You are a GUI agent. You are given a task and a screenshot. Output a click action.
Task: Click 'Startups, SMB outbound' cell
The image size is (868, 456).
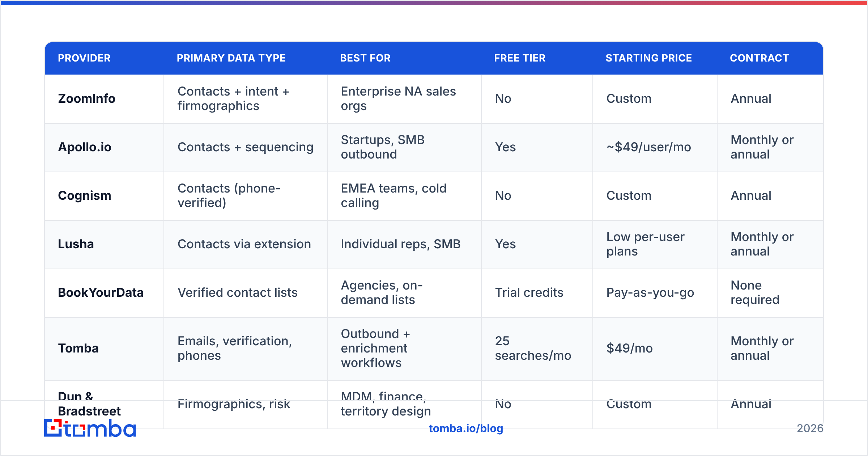click(404, 147)
